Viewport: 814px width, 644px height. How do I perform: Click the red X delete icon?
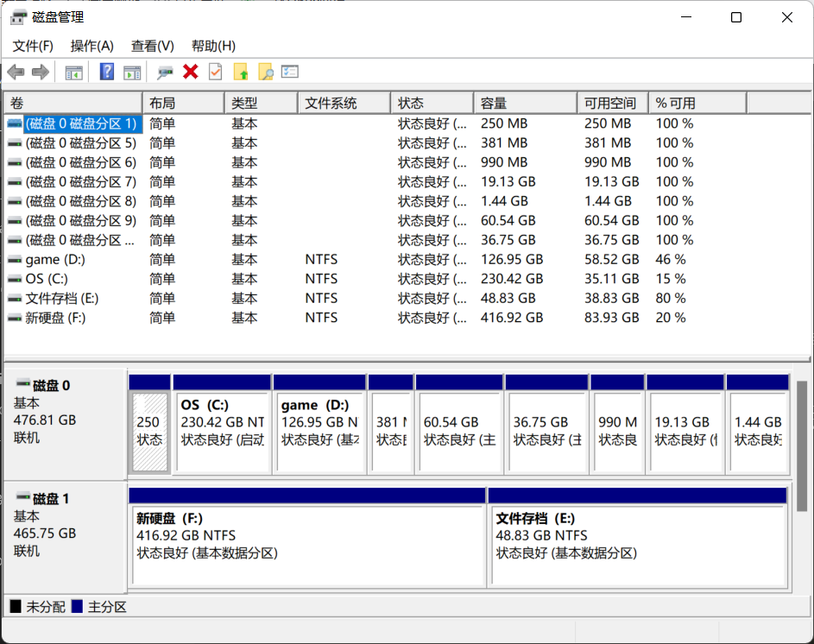click(191, 72)
